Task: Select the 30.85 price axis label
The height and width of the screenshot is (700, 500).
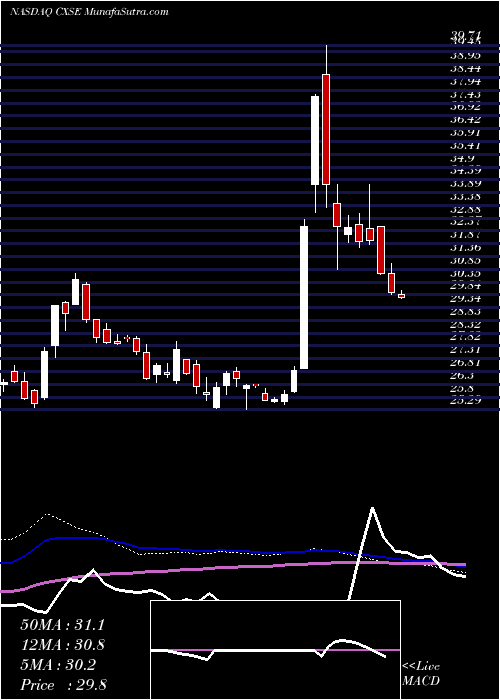Action: tap(466, 261)
